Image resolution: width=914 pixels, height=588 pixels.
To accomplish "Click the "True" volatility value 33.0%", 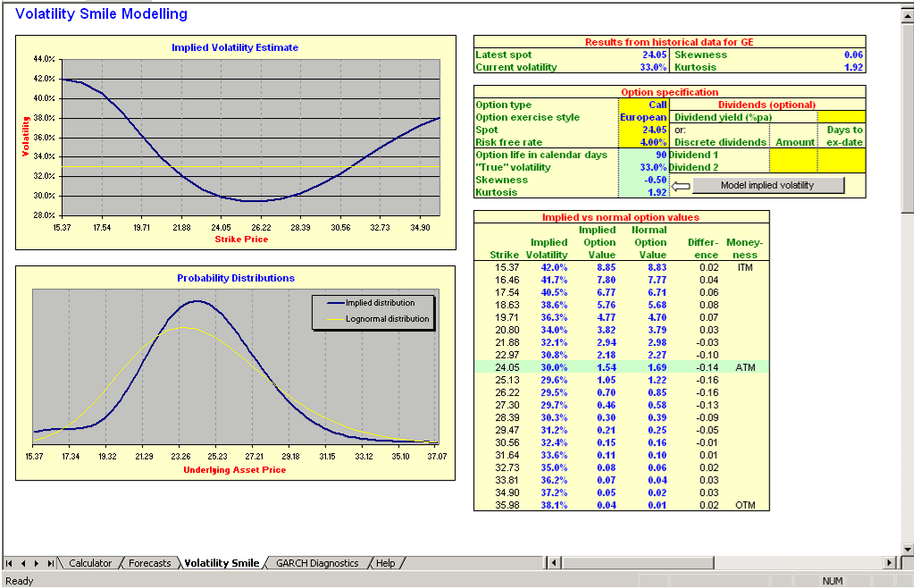I will (x=643, y=167).
